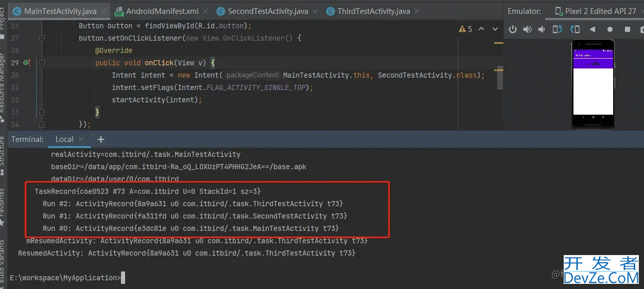Click the editor vertical scrollbar thumb

[x=500, y=78]
